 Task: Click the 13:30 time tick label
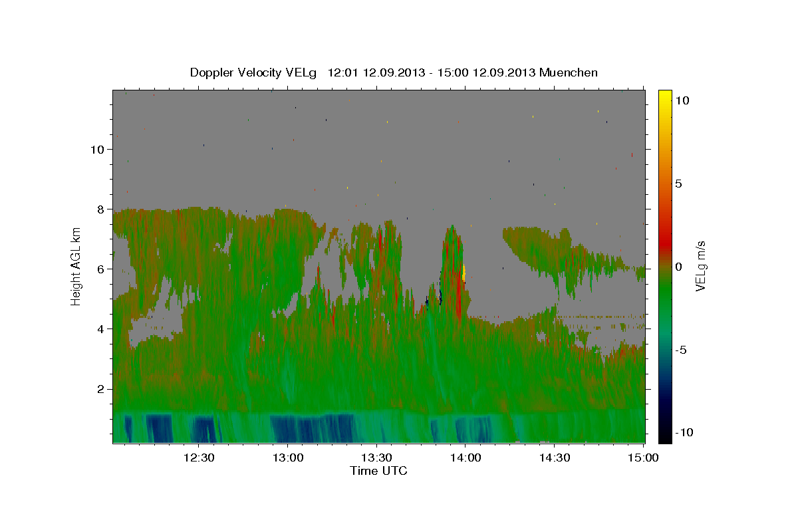click(376, 458)
